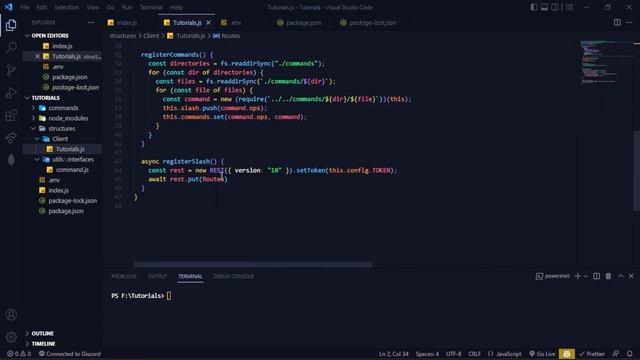
Task: Open the Search view in activity bar
Action: (11, 47)
